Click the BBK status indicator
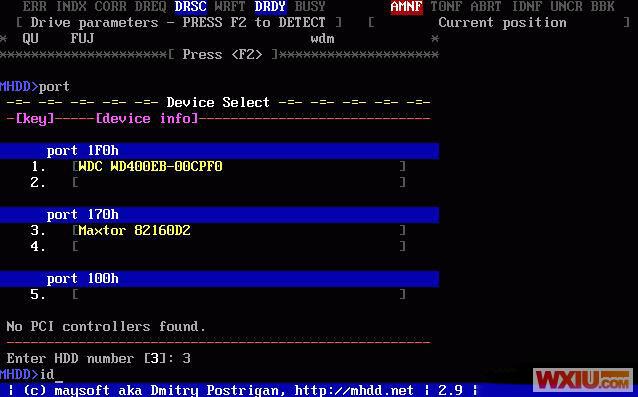 coord(602,7)
